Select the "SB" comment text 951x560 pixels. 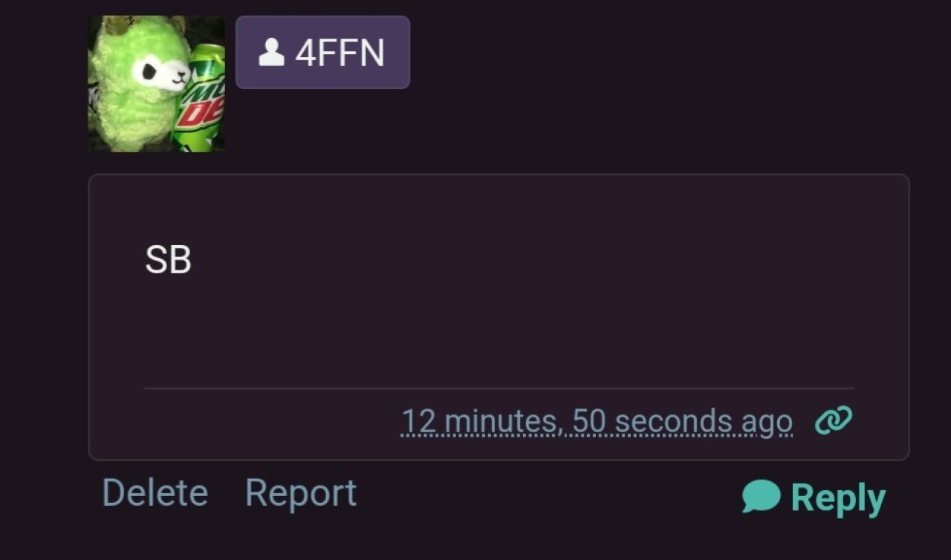tap(168, 260)
